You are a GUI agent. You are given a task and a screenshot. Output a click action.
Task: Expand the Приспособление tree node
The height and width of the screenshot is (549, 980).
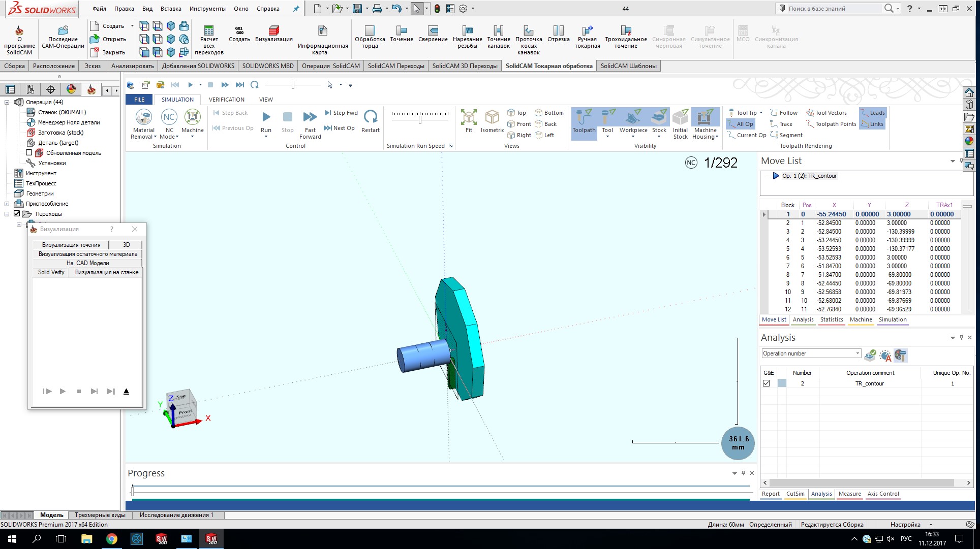click(7, 204)
